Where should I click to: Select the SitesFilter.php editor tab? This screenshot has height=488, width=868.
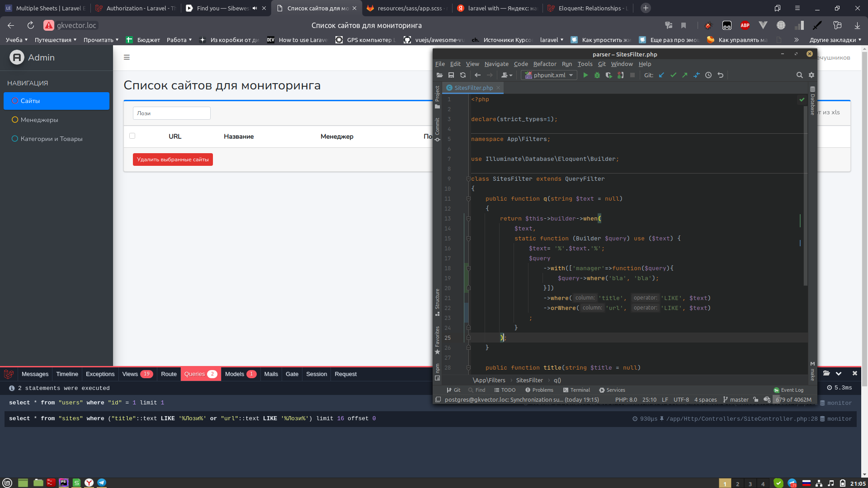tap(473, 88)
